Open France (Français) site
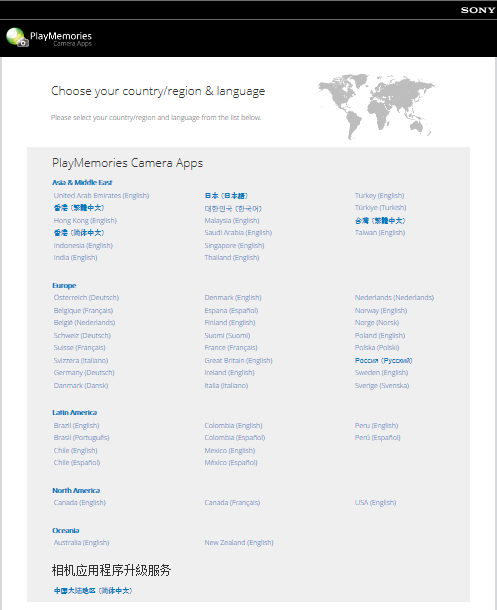 point(231,347)
